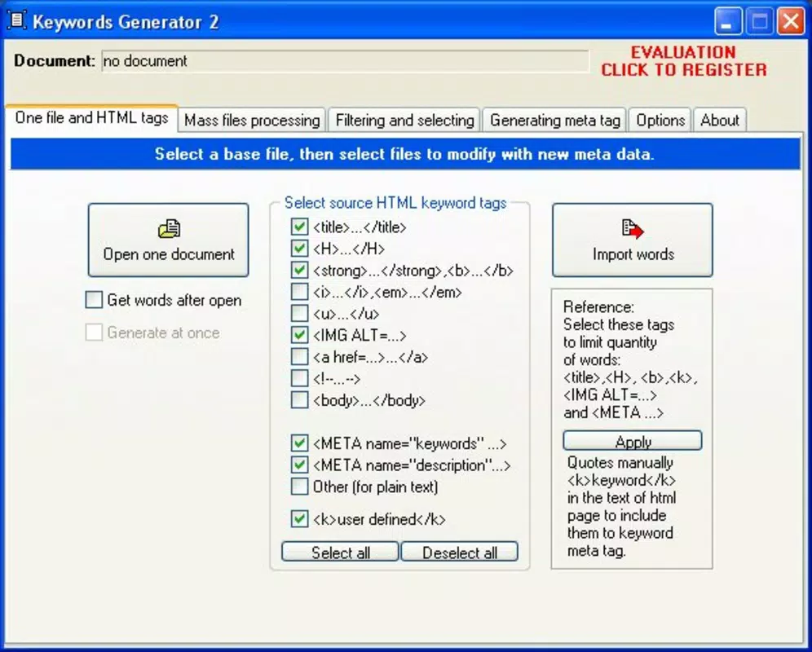Click the red arrow Import words icon
812x652 pixels.
coord(633,228)
